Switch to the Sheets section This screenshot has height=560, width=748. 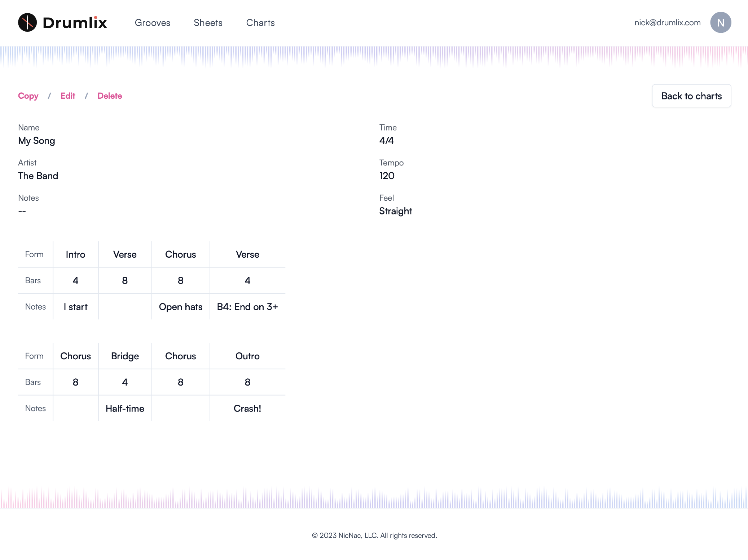pos(208,23)
